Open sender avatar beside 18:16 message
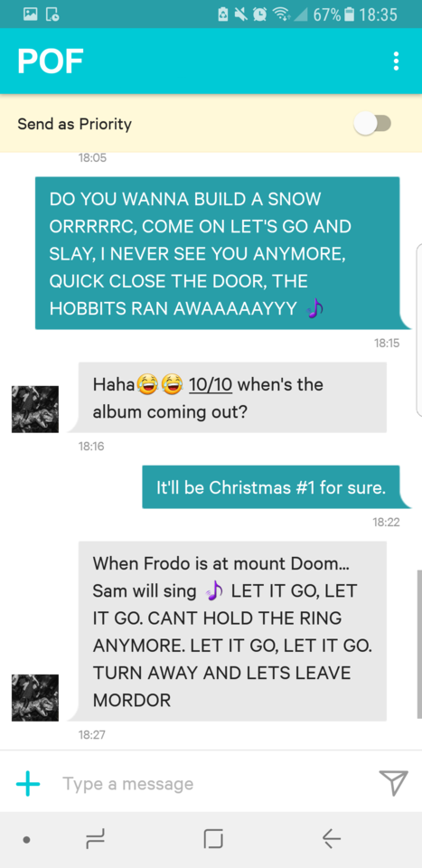The width and height of the screenshot is (422, 868). 35,409
